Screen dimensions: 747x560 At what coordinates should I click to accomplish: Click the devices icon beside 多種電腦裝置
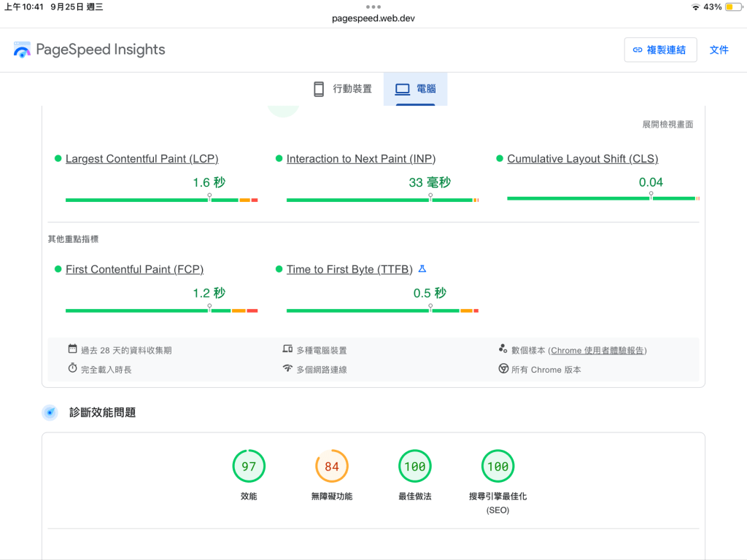(287, 349)
